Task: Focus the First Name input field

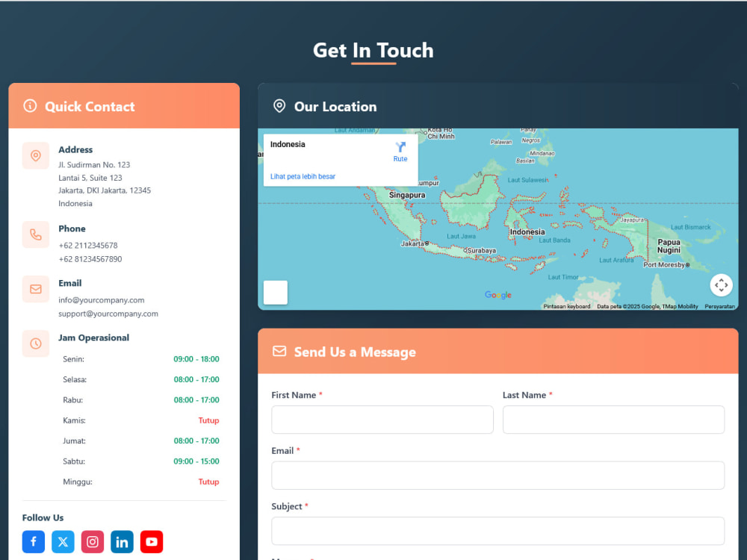Action: pos(382,420)
